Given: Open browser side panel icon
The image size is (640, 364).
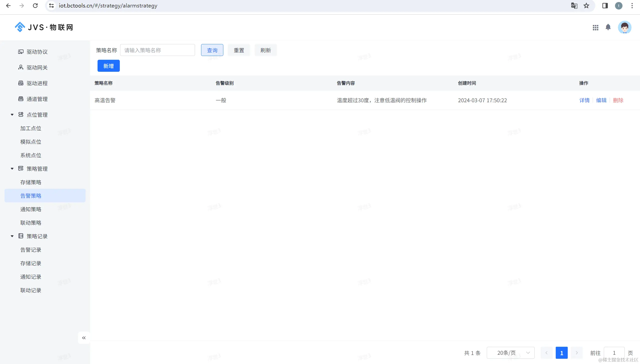Looking at the screenshot, I should (x=605, y=5).
